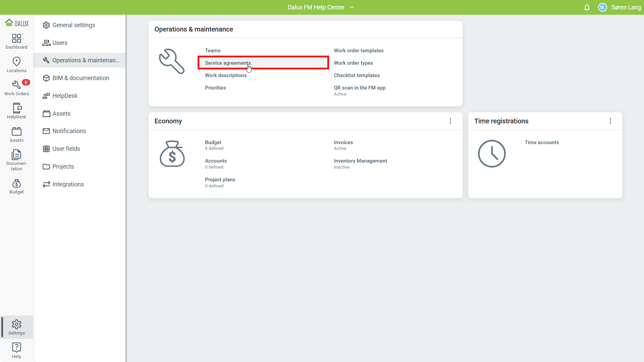Click the Operations & maintenance card heading

click(x=194, y=29)
